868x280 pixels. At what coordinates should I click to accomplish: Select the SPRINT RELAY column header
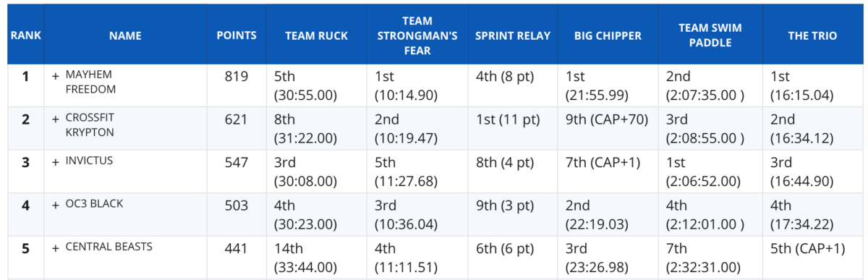point(513,35)
